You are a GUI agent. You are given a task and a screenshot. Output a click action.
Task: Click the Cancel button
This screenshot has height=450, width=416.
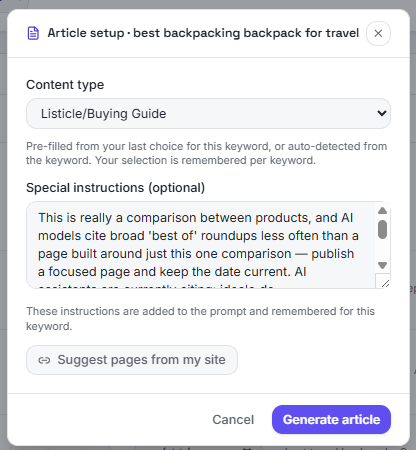coord(233,420)
